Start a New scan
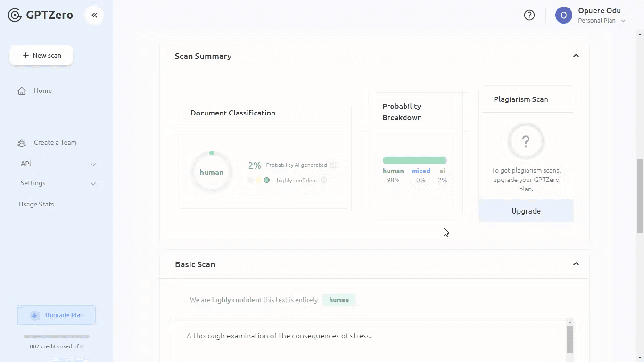This screenshot has height=362, width=644. pyautogui.click(x=41, y=55)
